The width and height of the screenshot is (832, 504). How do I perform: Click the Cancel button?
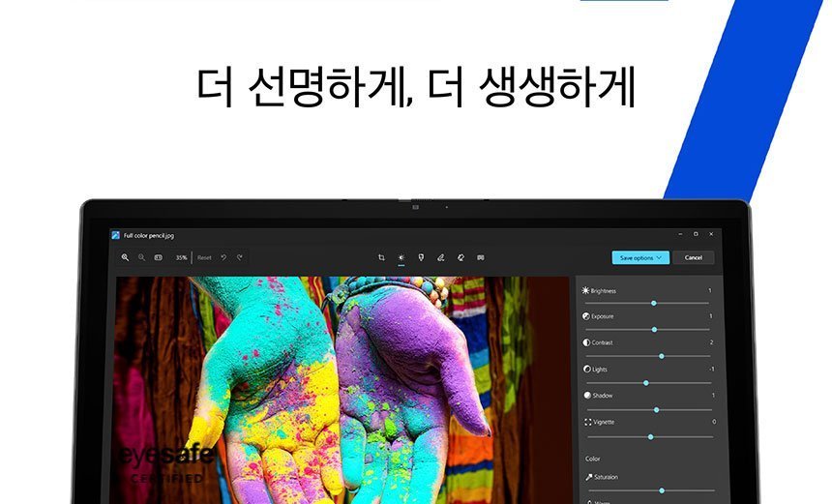pyautogui.click(x=693, y=258)
